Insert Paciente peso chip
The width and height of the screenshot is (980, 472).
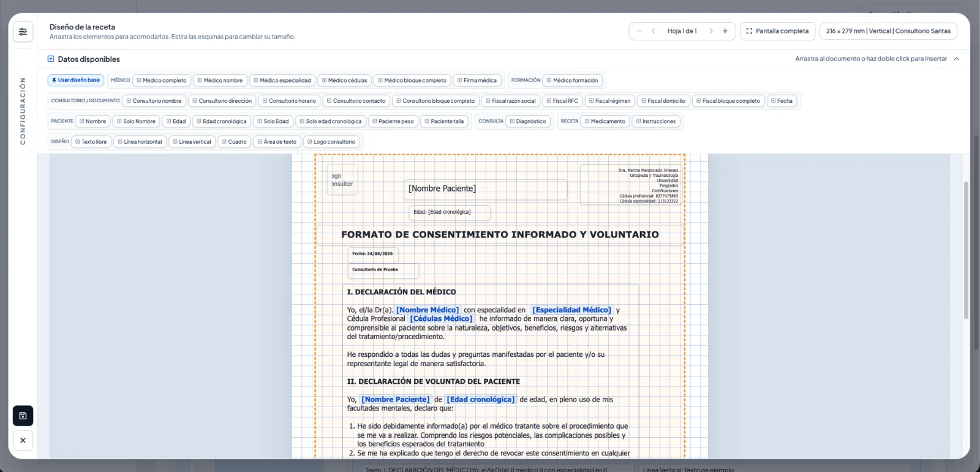(x=393, y=121)
